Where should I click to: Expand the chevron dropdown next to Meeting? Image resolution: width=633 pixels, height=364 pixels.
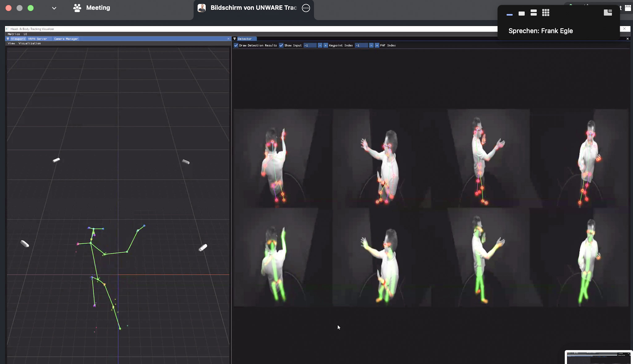click(x=54, y=8)
